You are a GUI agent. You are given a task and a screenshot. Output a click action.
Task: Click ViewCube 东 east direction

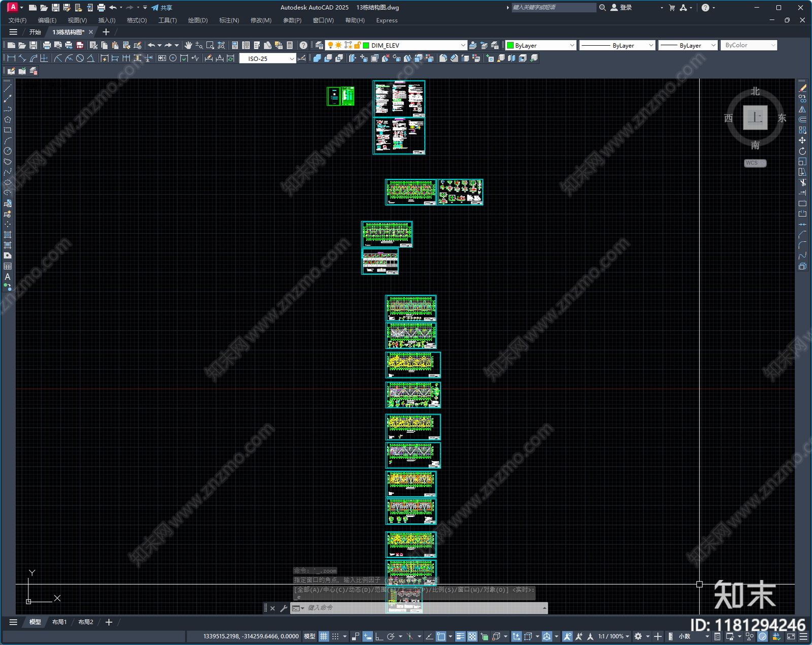pyautogui.click(x=782, y=118)
